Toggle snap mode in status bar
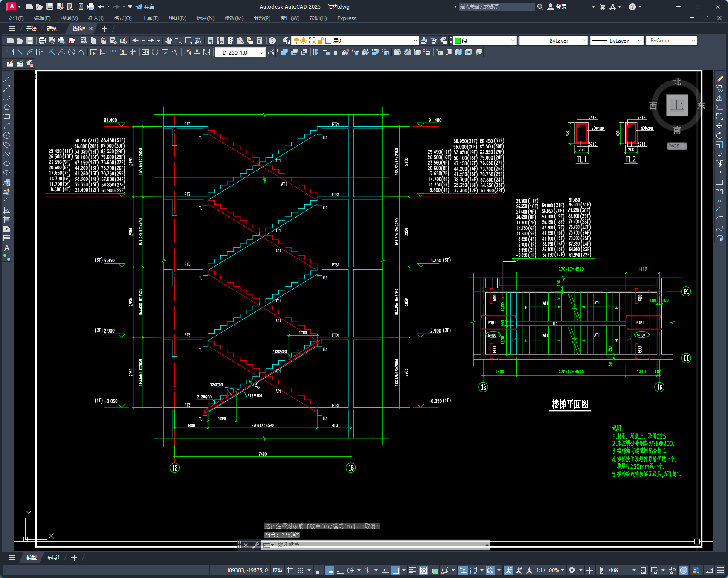The width and height of the screenshot is (728, 578). [301, 570]
